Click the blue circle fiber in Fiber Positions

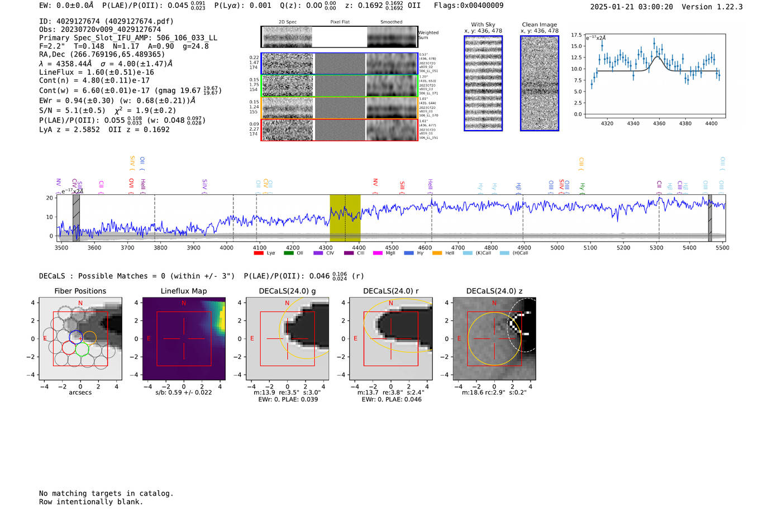tap(75, 337)
